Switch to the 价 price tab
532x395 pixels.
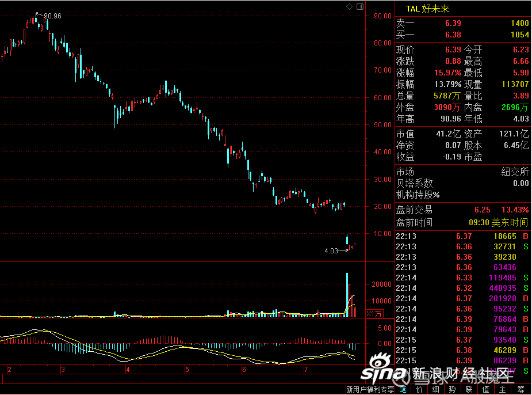click(419, 389)
